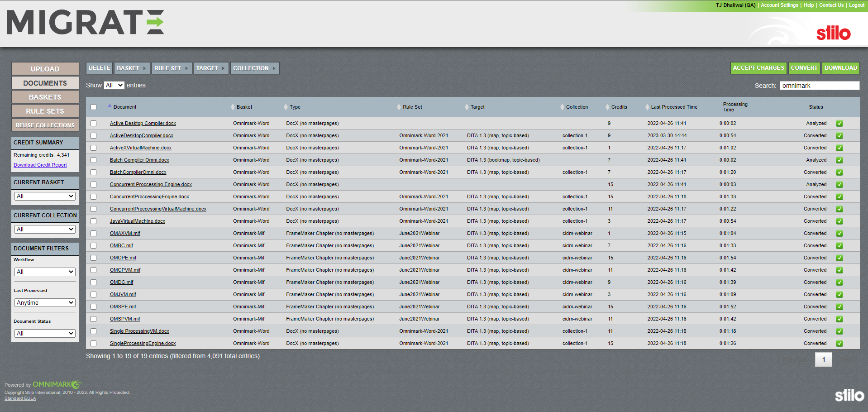
Task: Check the select-all checkbox in the table header
Action: pyautogui.click(x=93, y=107)
